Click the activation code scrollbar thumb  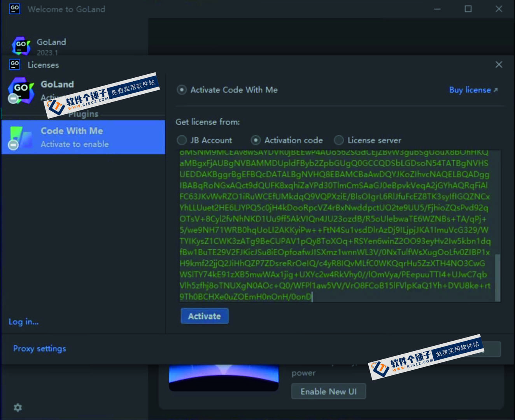click(x=497, y=278)
